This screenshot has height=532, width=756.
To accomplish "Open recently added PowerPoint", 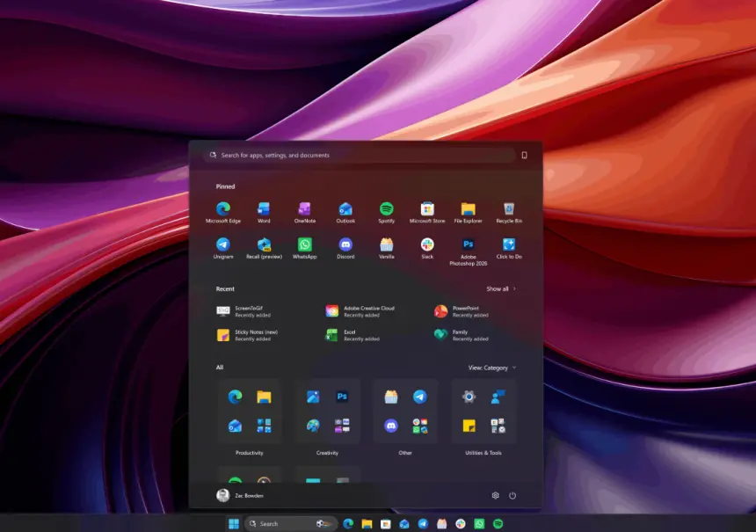I will coord(462,311).
